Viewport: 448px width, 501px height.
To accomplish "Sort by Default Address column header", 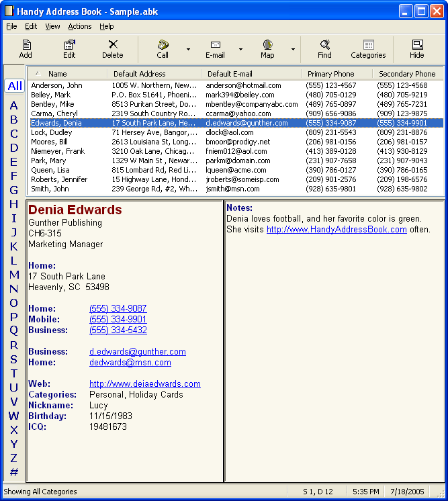I will click(x=154, y=74).
